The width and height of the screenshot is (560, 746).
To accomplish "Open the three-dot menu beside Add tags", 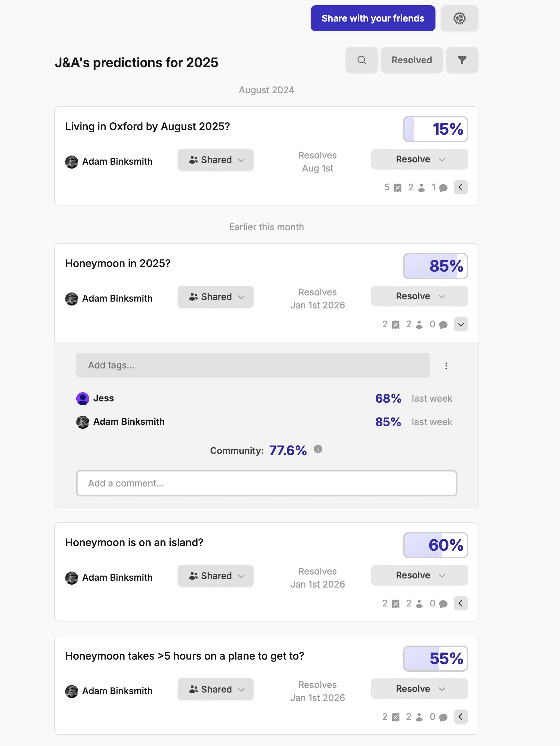I will pos(446,366).
